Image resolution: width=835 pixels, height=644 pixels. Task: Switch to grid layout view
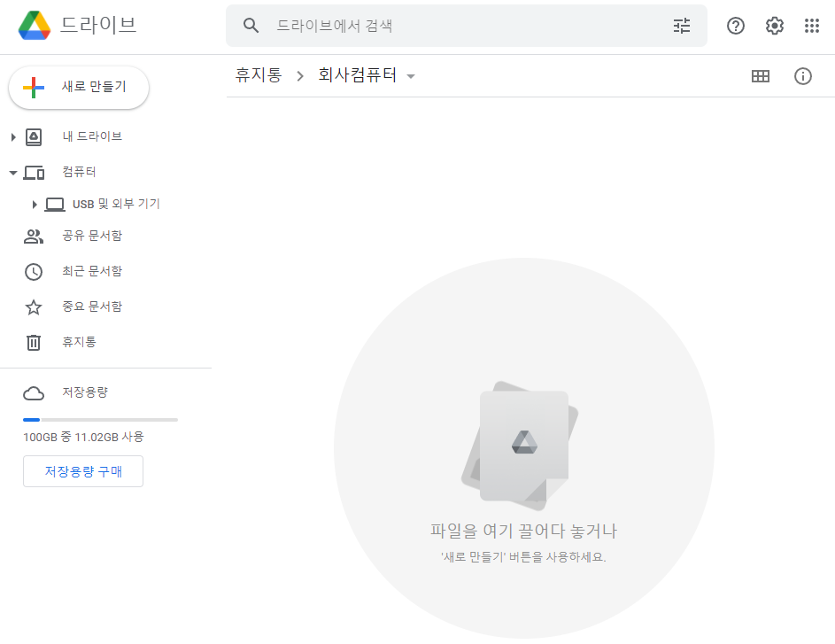tap(760, 76)
